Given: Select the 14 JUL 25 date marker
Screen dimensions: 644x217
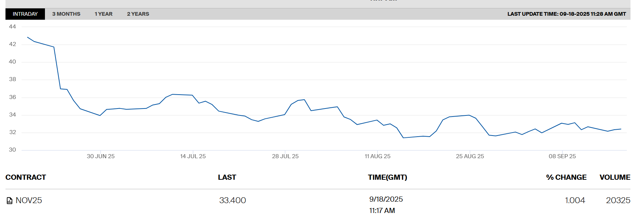Looking at the screenshot, I should point(193,156).
